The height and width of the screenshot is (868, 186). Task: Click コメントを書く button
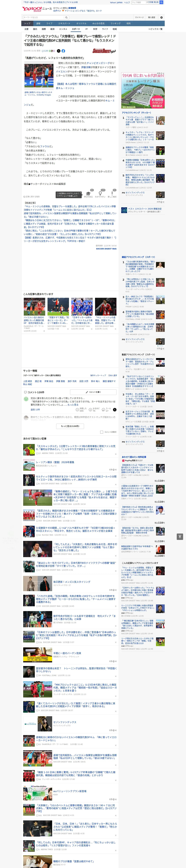point(93,392)
